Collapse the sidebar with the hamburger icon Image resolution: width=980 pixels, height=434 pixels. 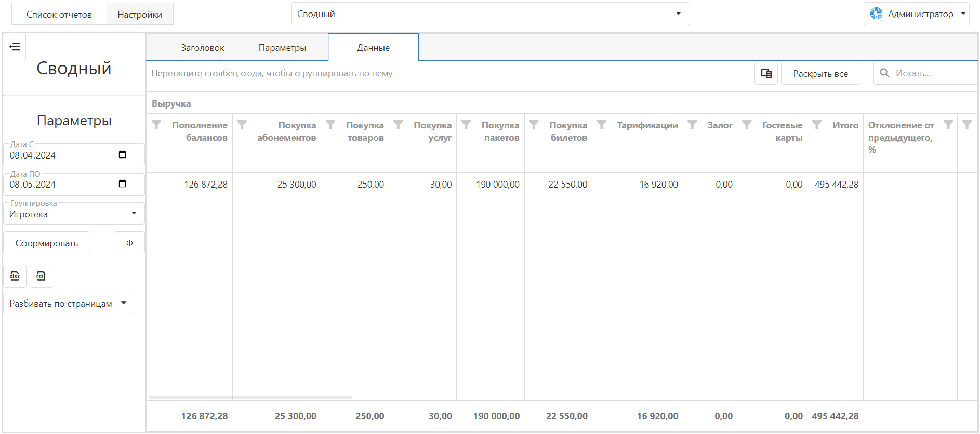click(x=15, y=47)
